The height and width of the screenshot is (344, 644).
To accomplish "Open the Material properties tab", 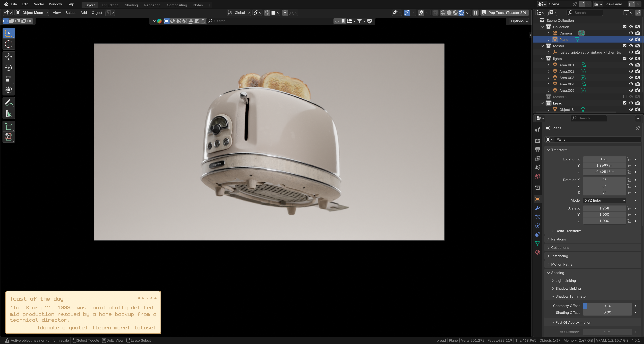I will point(538,252).
